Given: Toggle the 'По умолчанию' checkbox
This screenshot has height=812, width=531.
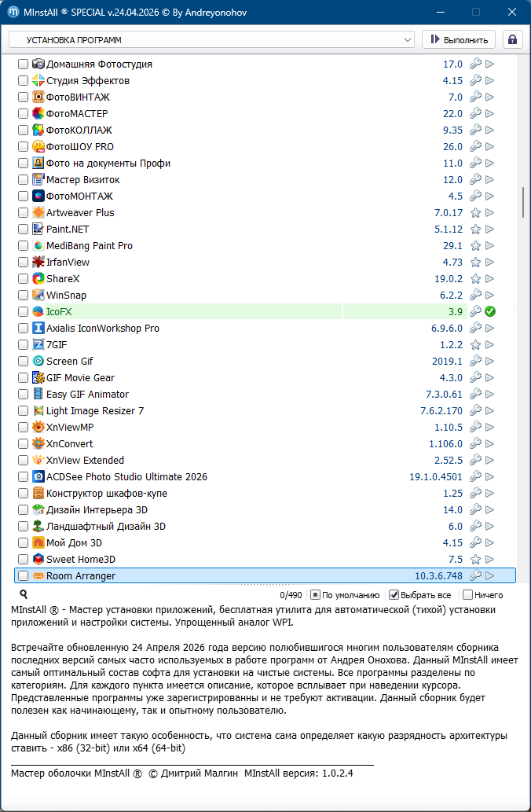Looking at the screenshot, I should tap(315, 595).
